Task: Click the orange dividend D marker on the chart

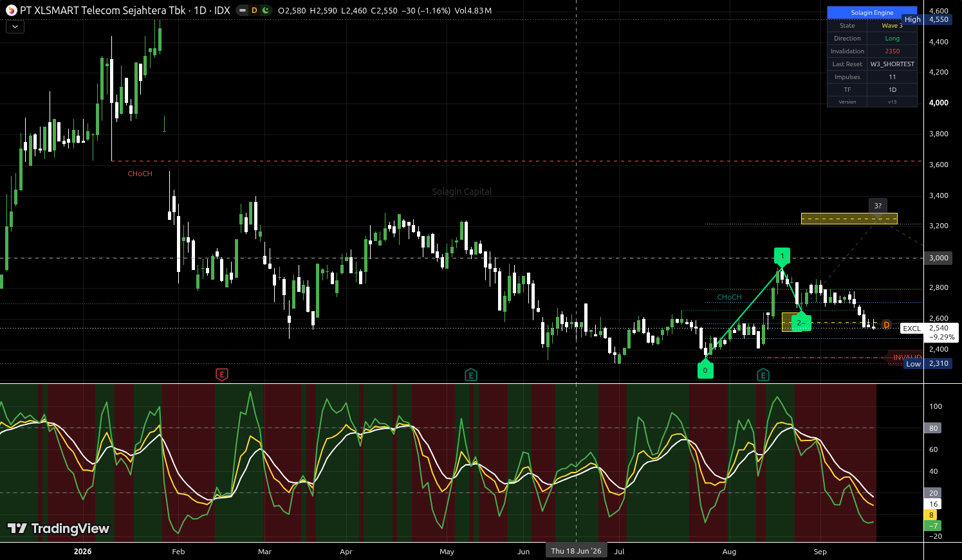Action: [886, 325]
